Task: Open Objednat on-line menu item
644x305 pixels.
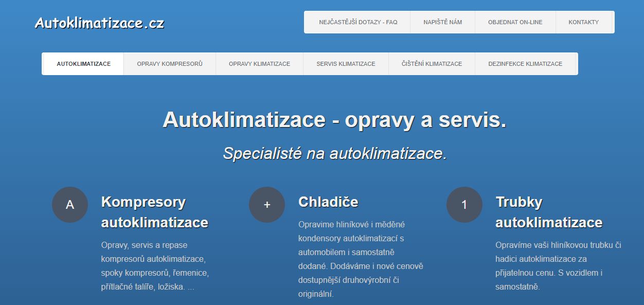Action: coord(515,22)
